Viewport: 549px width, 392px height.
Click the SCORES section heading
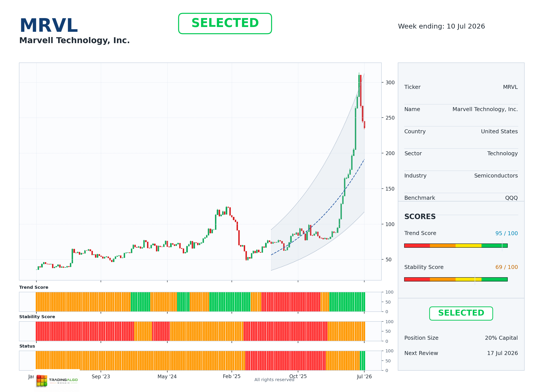click(x=420, y=216)
